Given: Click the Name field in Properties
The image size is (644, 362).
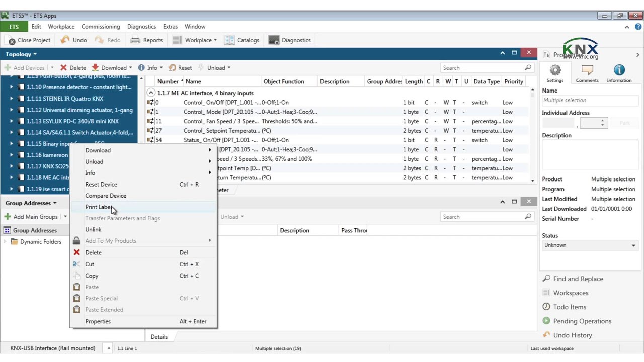Looking at the screenshot, I should tap(590, 100).
